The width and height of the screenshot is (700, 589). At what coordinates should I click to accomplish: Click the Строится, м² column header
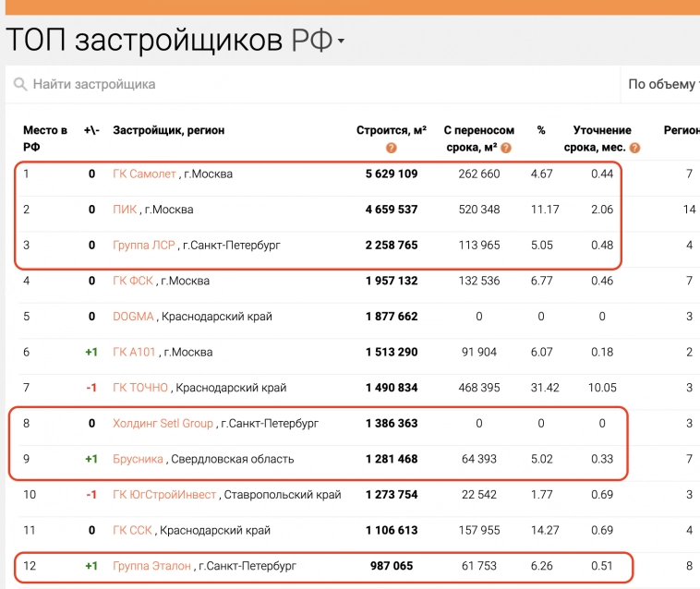tap(391, 130)
